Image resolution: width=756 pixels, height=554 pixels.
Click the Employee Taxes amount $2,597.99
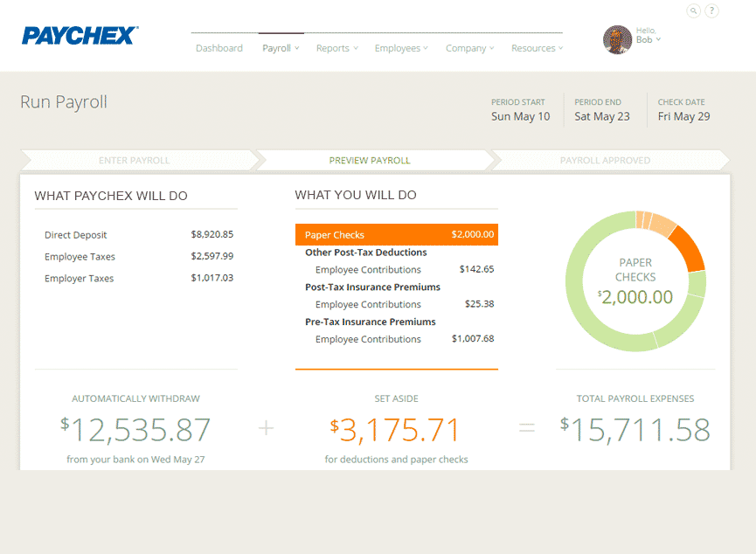(212, 256)
